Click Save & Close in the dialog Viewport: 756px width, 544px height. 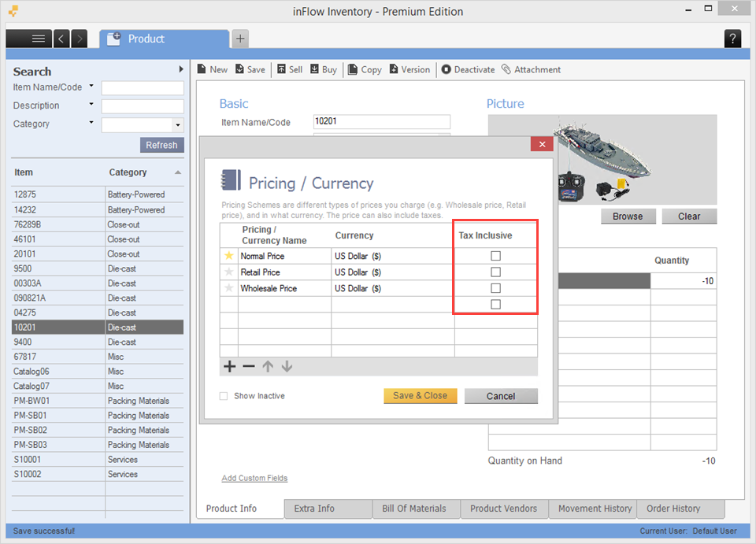[x=420, y=395]
